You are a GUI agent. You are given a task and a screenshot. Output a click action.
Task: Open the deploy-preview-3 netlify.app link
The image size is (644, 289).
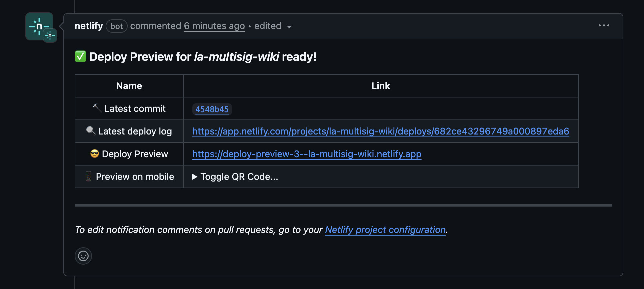(x=307, y=154)
